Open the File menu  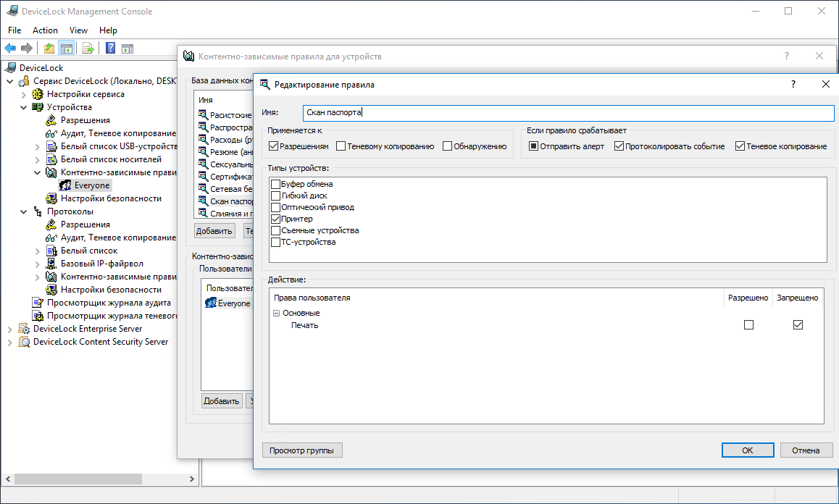(14, 30)
